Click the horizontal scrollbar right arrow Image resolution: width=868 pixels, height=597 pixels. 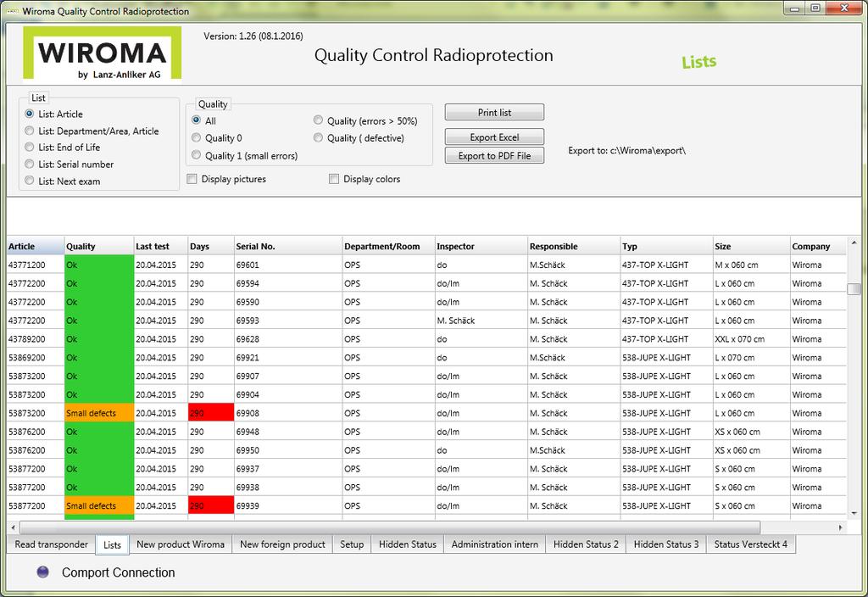pyautogui.click(x=841, y=527)
